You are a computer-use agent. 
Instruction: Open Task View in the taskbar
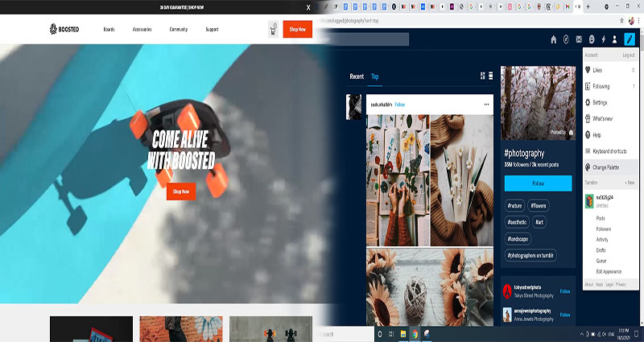coord(391,334)
